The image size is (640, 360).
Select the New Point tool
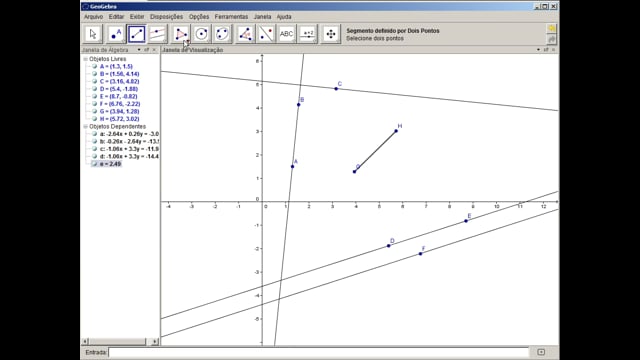point(116,34)
